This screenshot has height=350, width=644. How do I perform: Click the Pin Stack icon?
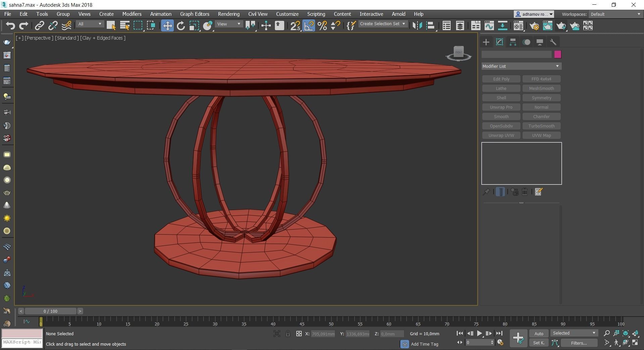(x=486, y=192)
